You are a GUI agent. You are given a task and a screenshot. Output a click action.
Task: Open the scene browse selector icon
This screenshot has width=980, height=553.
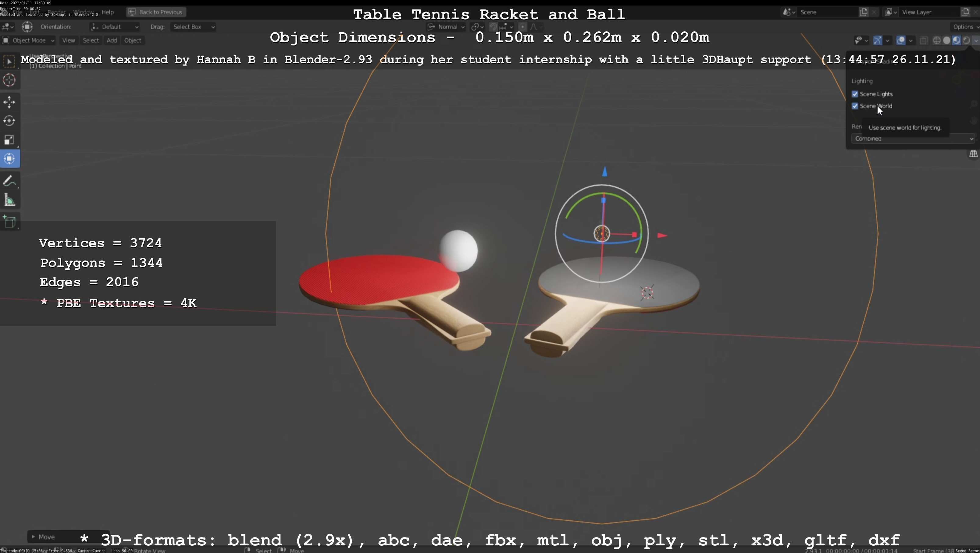point(789,12)
